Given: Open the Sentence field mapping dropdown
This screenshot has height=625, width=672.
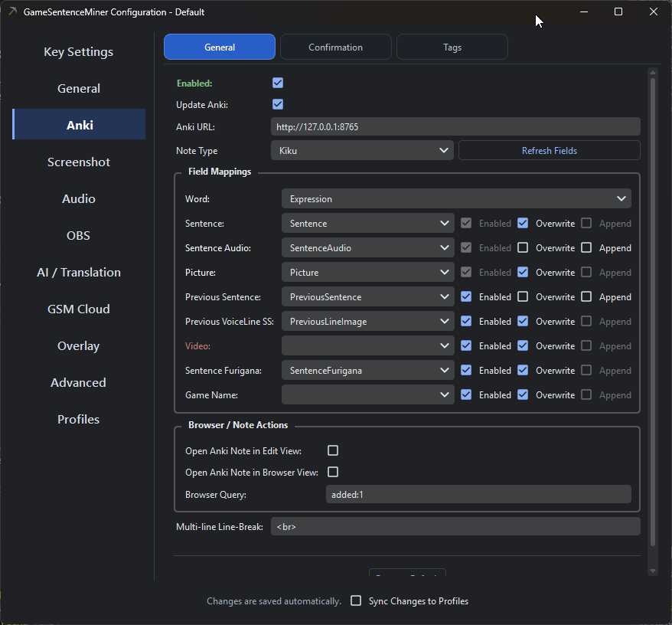Looking at the screenshot, I should (367, 224).
